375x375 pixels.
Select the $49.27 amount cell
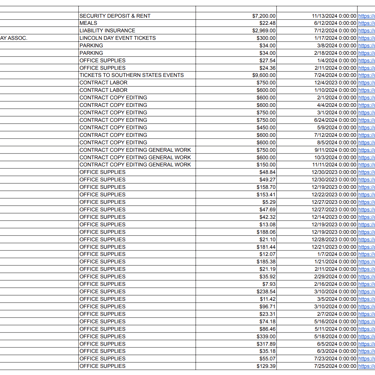pyautogui.click(x=236, y=179)
